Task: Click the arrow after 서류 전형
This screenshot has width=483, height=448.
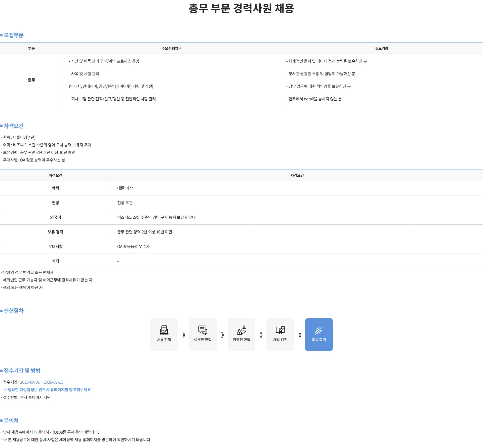Action: (x=184, y=335)
